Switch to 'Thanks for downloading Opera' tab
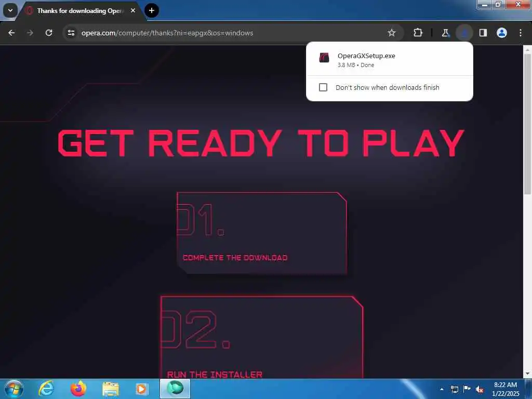This screenshot has width=532, height=399. [x=79, y=11]
